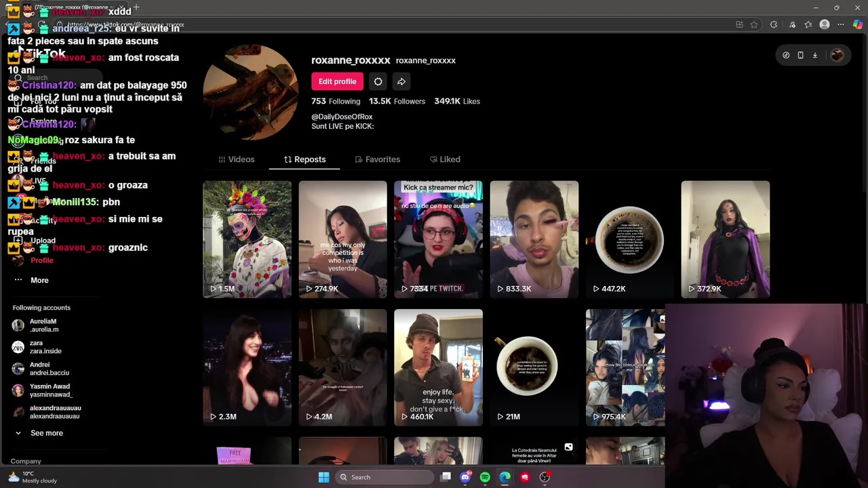The width and height of the screenshot is (868, 488).
Task: Open Kick ca streamer mic video
Action: click(x=438, y=239)
